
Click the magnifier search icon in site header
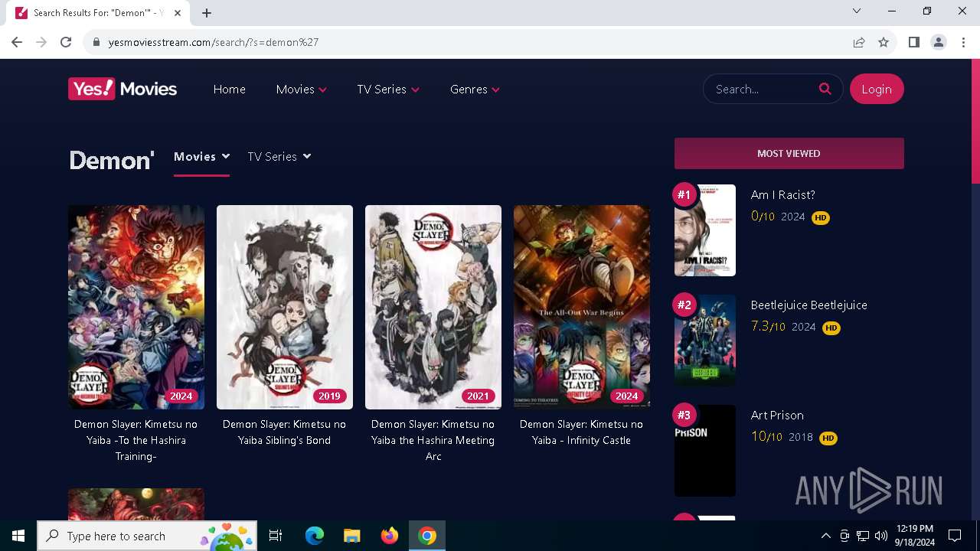(825, 89)
